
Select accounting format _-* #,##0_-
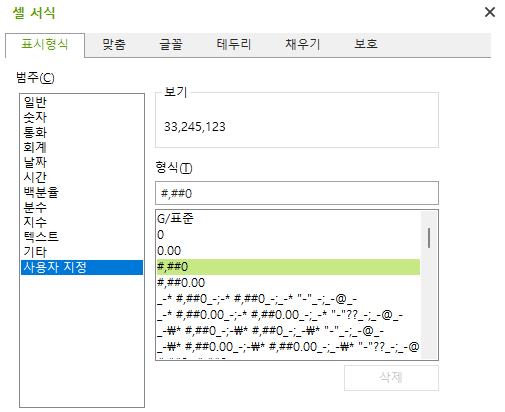point(288,299)
